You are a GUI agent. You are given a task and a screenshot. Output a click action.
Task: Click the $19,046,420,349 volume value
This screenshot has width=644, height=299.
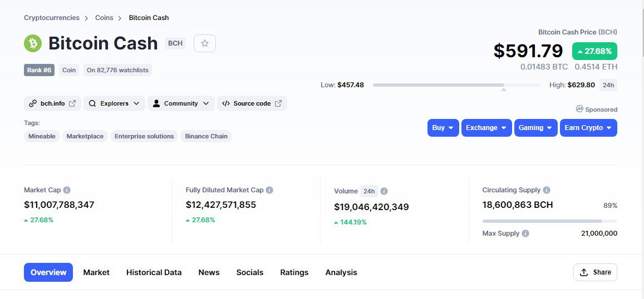point(372,207)
